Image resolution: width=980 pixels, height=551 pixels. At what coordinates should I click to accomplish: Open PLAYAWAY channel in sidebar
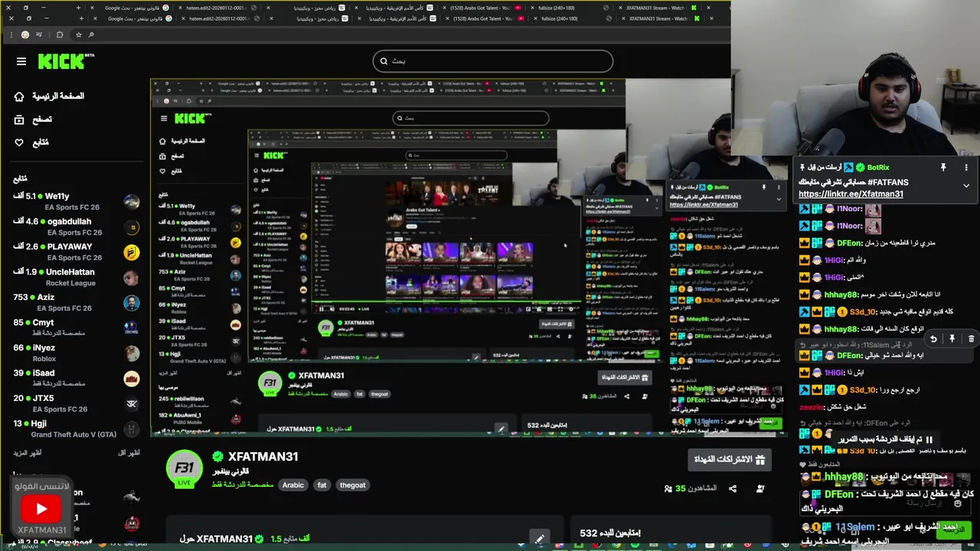[77, 252]
